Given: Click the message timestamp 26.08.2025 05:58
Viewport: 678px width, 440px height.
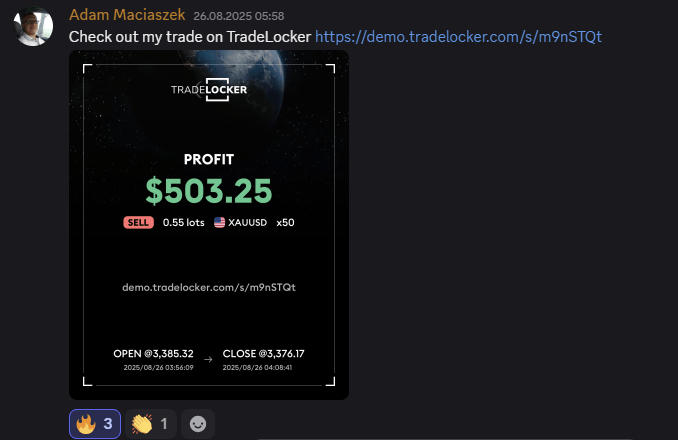Looking at the screenshot, I should click(x=239, y=16).
